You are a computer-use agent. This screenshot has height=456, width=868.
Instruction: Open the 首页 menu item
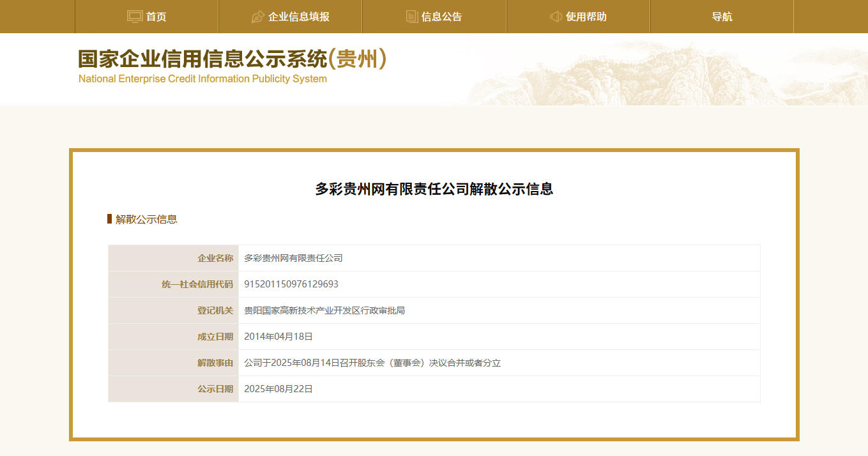(x=147, y=17)
